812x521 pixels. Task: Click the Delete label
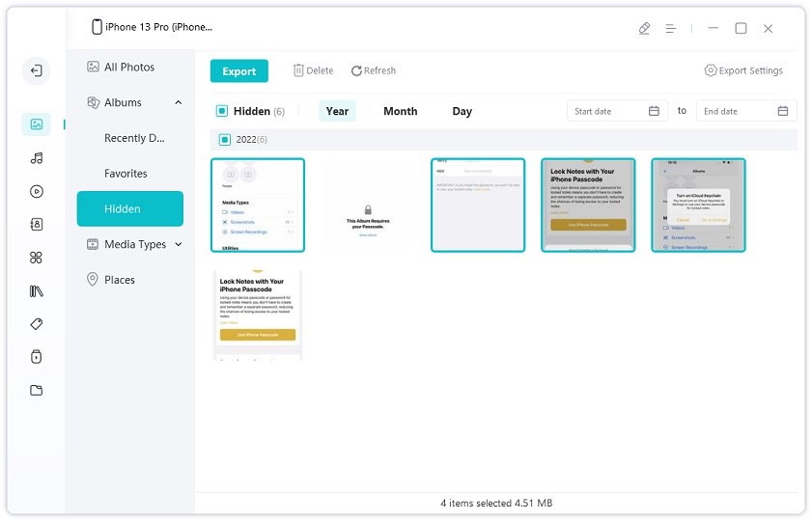320,70
